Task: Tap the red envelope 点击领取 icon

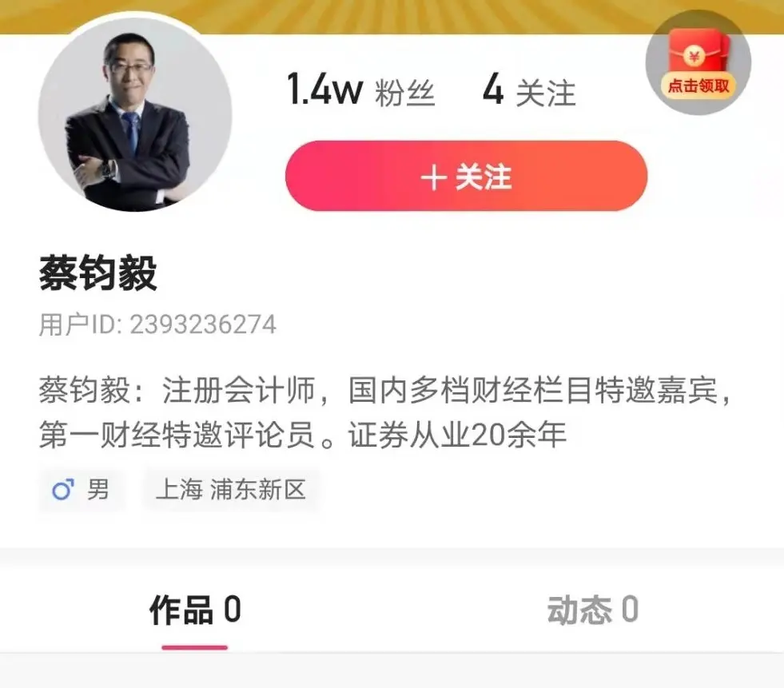Action: point(698,62)
